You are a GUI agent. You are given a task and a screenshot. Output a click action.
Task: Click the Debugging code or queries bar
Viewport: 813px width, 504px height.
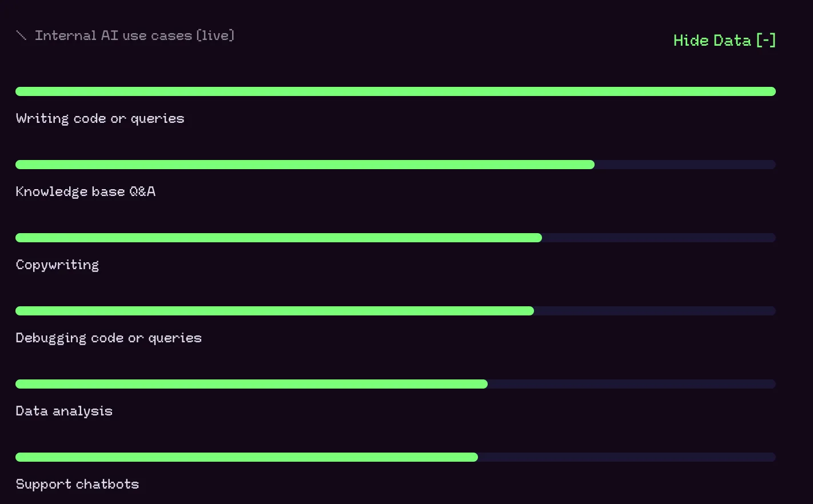[396, 311]
